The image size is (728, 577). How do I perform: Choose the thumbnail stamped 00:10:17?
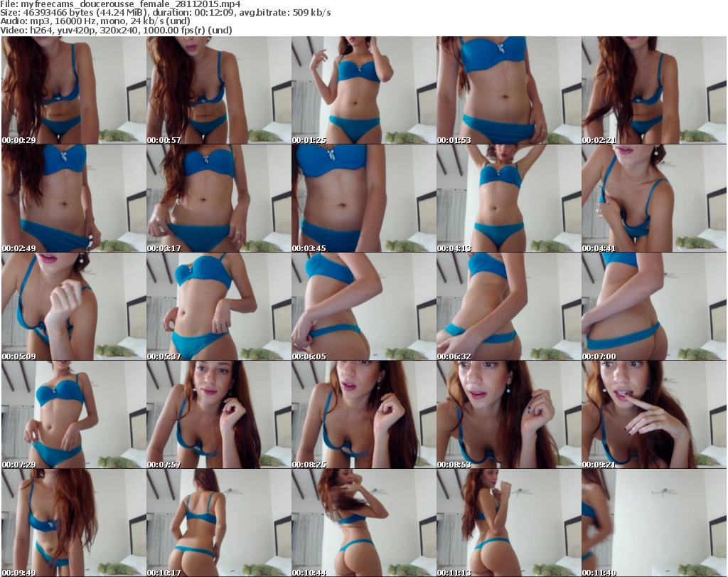[x=219, y=523]
